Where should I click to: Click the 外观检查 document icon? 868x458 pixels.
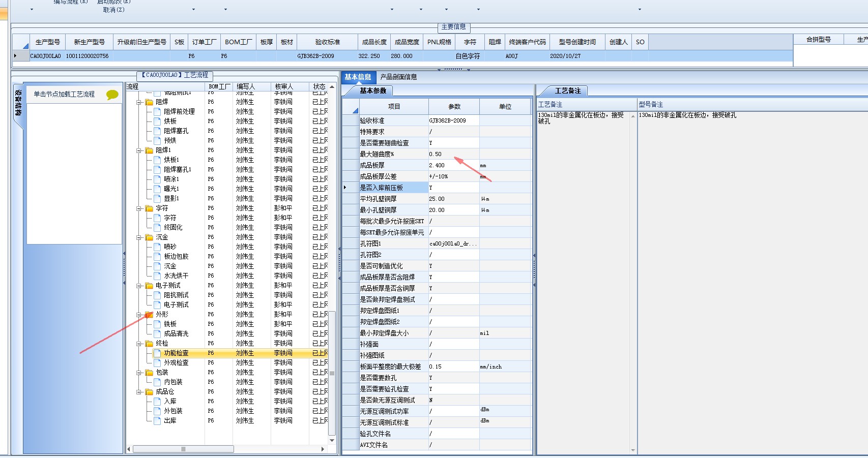pyautogui.click(x=158, y=363)
